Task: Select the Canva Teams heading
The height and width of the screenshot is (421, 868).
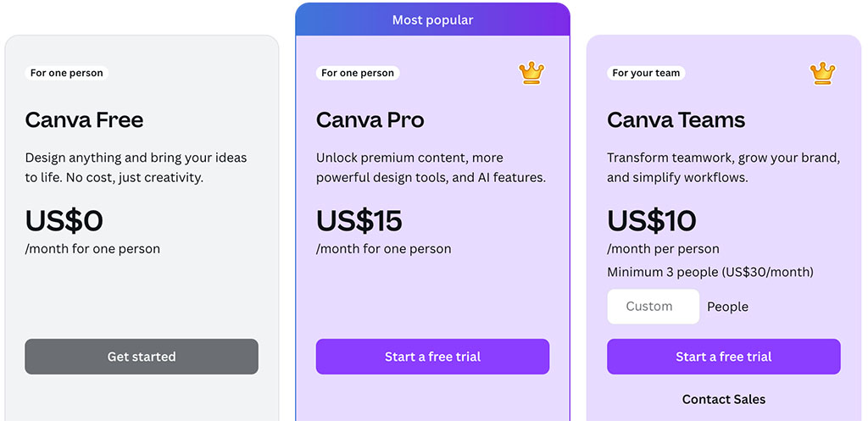Action: 676,120
